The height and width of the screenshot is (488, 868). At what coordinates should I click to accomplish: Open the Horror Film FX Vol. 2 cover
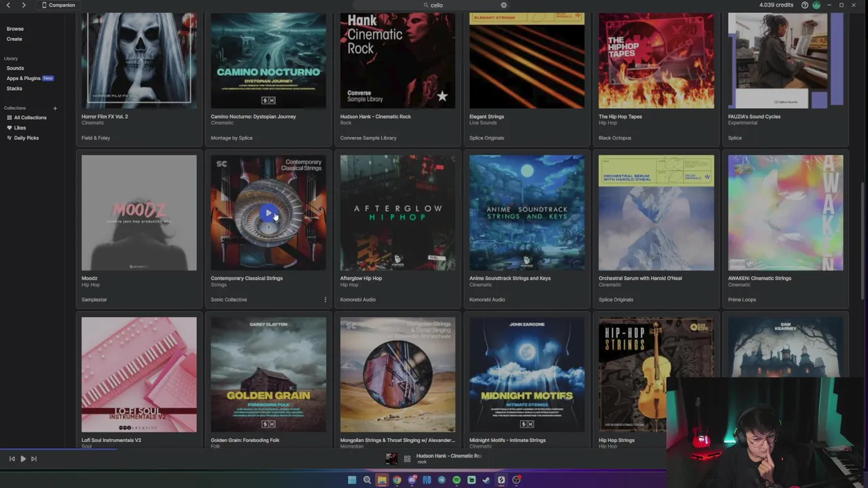coord(139,61)
